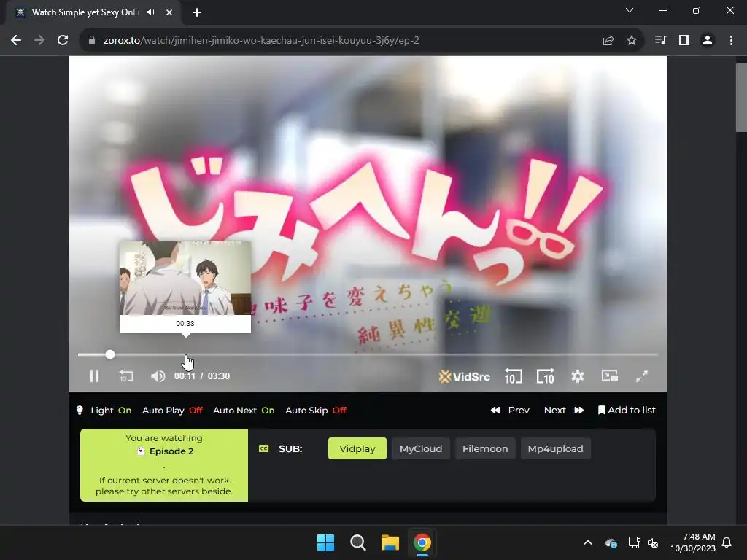
Task: Go back in browser history
Action: point(16,41)
